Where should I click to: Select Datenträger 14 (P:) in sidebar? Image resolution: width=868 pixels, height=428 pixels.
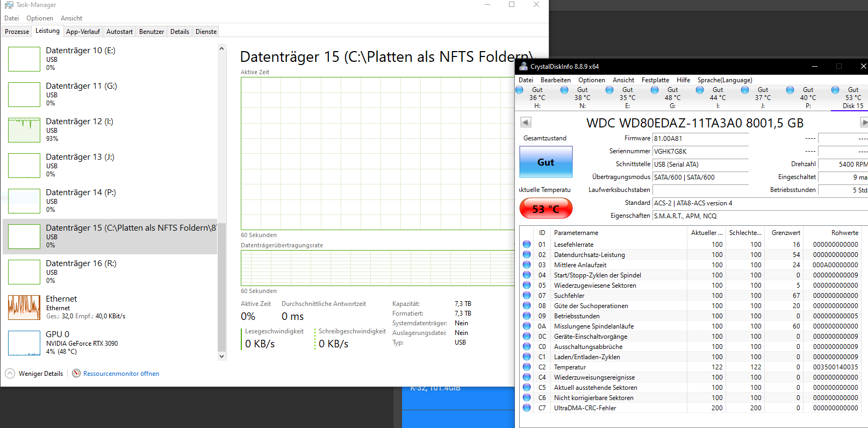[x=110, y=201]
